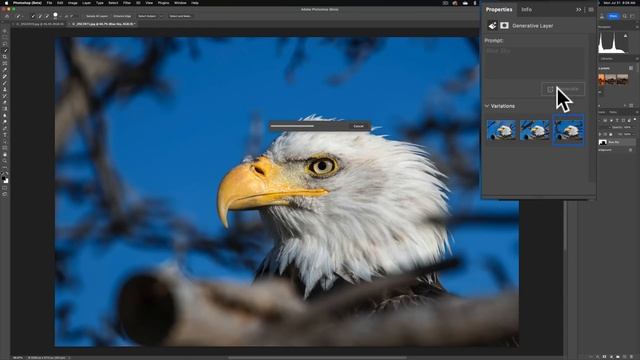640x360 pixels.
Task: Choose Add to Selection mode icon
Action: tap(40, 16)
